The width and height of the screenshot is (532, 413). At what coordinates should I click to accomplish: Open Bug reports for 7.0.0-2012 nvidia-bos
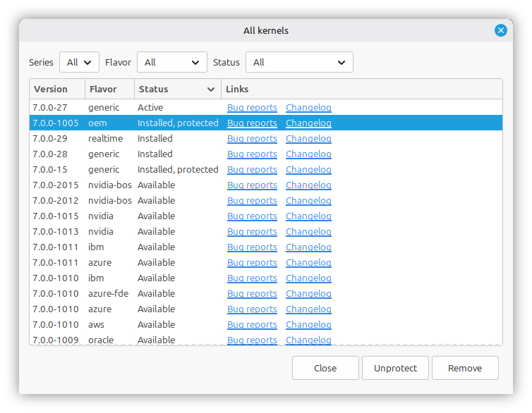click(252, 201)
